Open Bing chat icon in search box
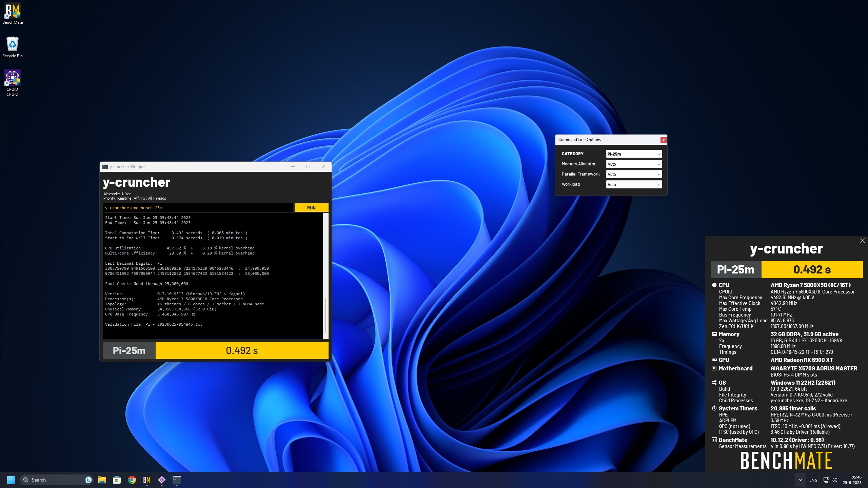The image size is (868, 488). pos(88,480)
